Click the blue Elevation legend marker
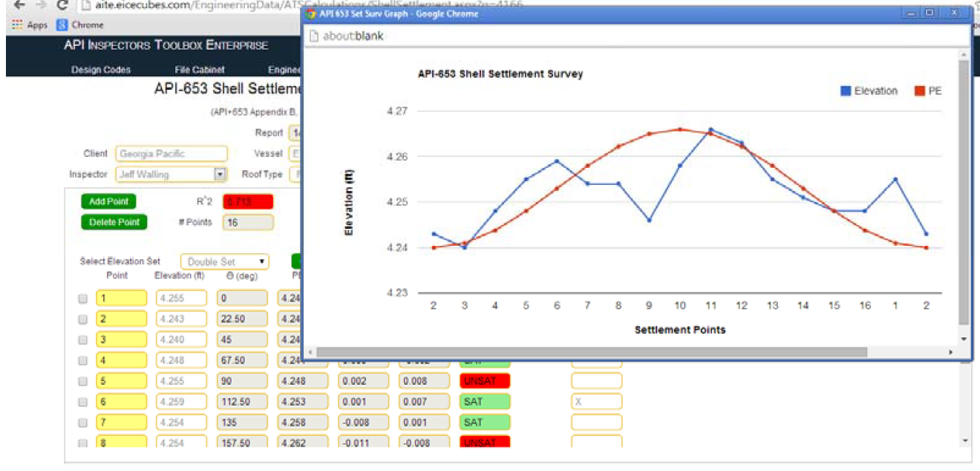The height and width of the screenshot is (471, 980). coord(846,91)
